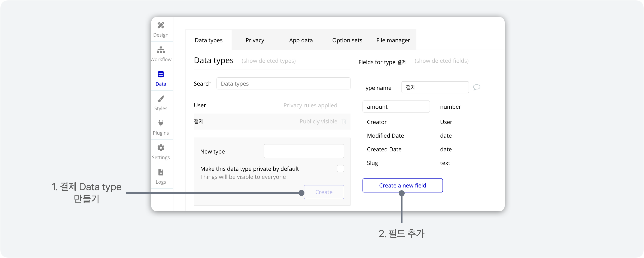Click the text type beside Slug
The image size is (644, 258).
coord(445,163)
